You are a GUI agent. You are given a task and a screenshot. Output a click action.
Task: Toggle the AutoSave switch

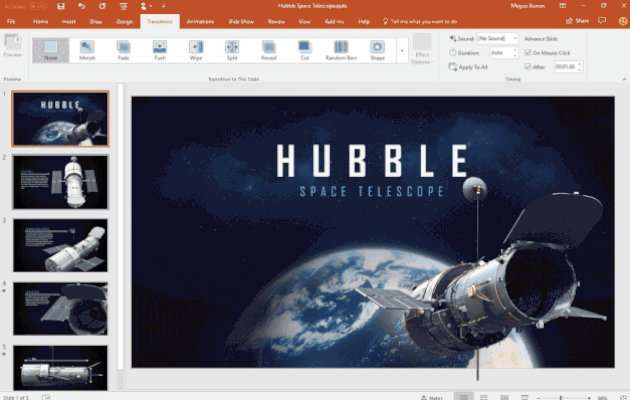[38, 6]
